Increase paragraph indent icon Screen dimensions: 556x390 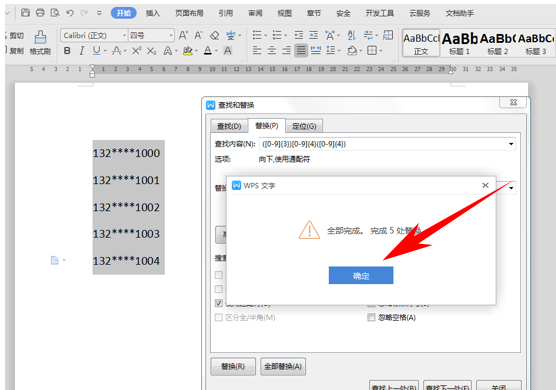(x=313, y=35)
